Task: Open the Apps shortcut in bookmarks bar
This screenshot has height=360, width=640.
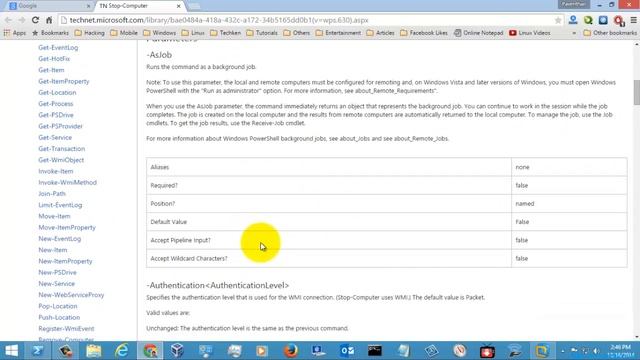Action: 15,33
